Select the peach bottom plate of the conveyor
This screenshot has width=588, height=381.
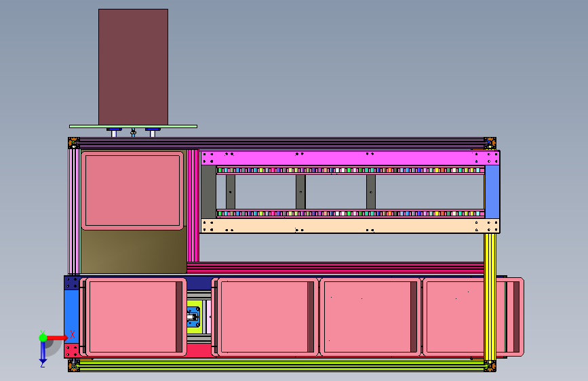point(350,226)
